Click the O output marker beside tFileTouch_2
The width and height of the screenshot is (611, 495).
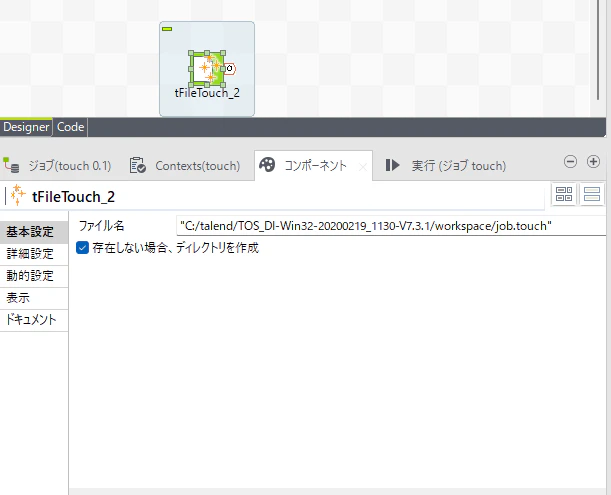[230, 69]
